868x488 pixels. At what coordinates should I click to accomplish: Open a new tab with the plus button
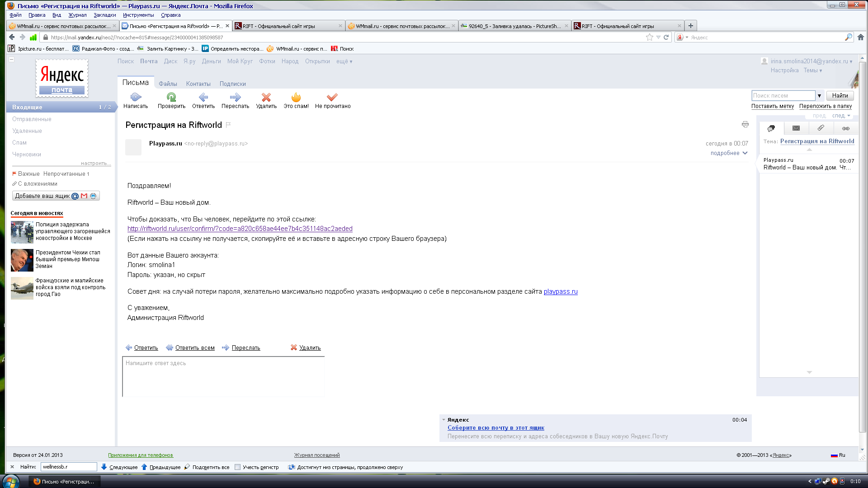[x=690, y=26]
